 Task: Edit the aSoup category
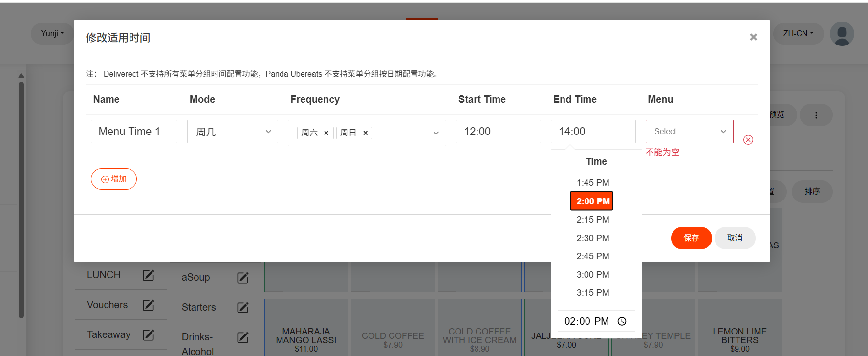point(243,278)
